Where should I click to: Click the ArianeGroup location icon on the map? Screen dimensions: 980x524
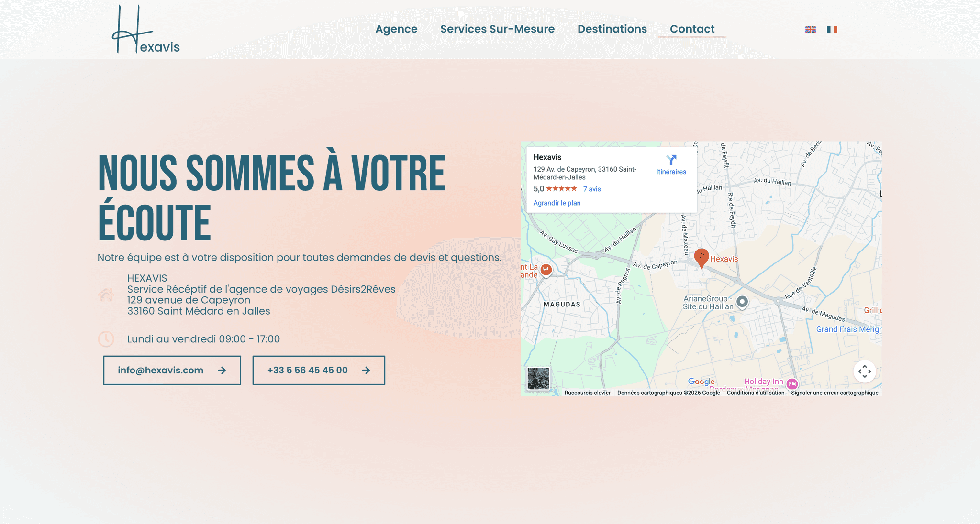click(x=741, y=302)
